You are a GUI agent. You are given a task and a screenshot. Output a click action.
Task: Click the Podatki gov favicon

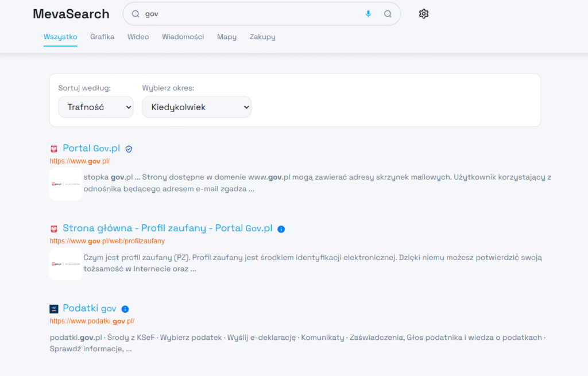click(54, 309)
